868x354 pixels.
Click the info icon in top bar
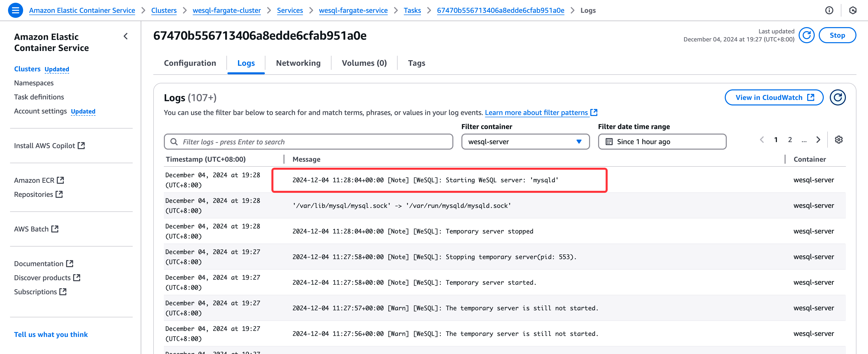(829, 11)
